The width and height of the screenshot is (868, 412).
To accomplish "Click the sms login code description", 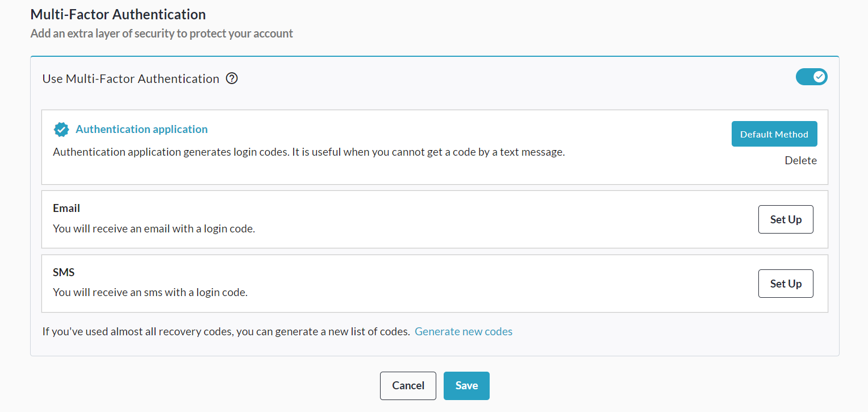I will click(150, 293).
